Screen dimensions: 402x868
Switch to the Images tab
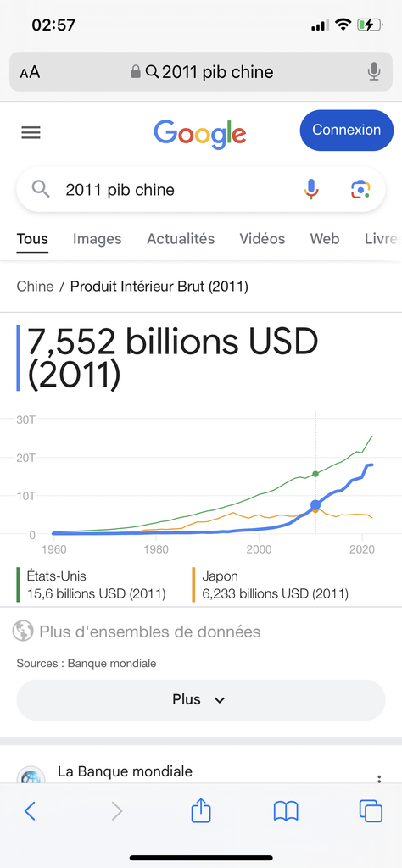[x=98, y=239]
